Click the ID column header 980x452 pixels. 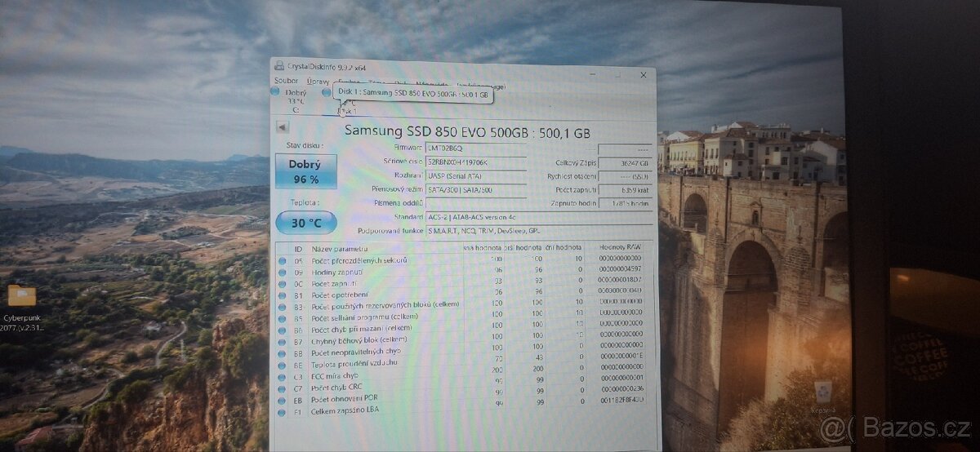299,249
